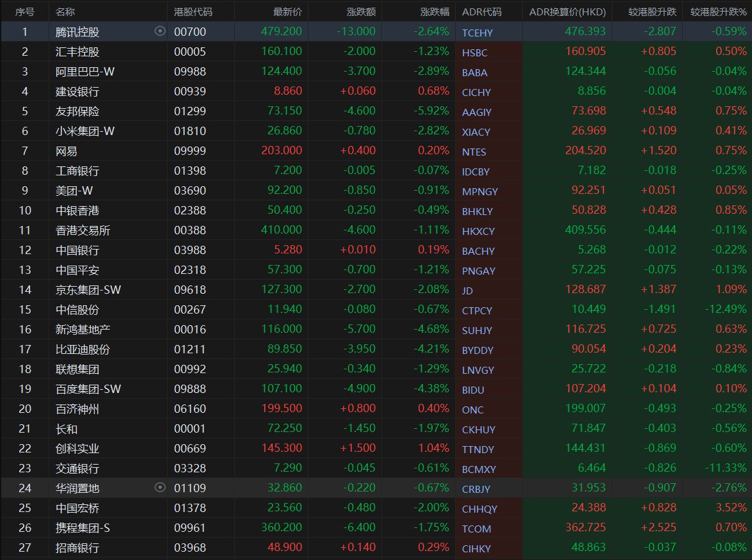Image resolution: width=752 pixels, height=560 pixels.
Task: Click the JD ADR code
Action: point(468,291)
